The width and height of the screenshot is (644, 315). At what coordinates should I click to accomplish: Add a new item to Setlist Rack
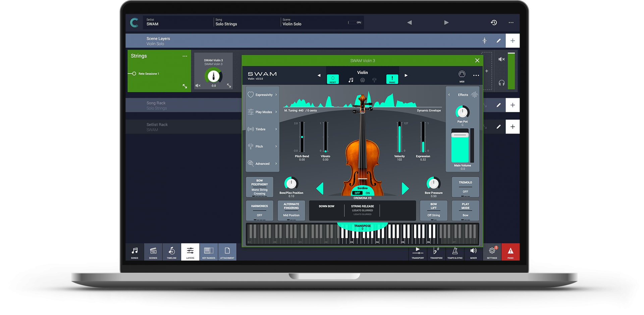513,127
